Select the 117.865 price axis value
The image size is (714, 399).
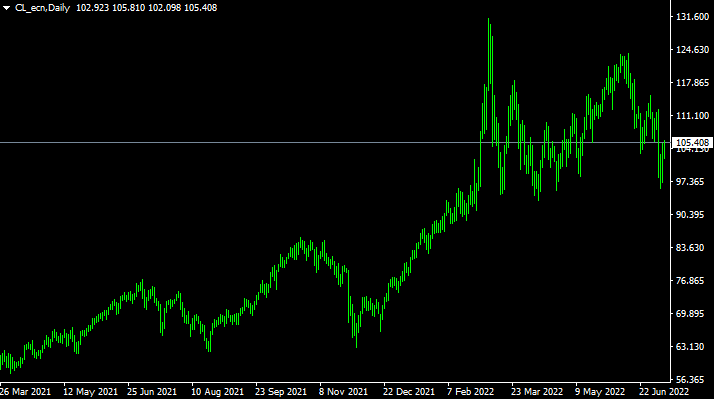coord(693,82)
